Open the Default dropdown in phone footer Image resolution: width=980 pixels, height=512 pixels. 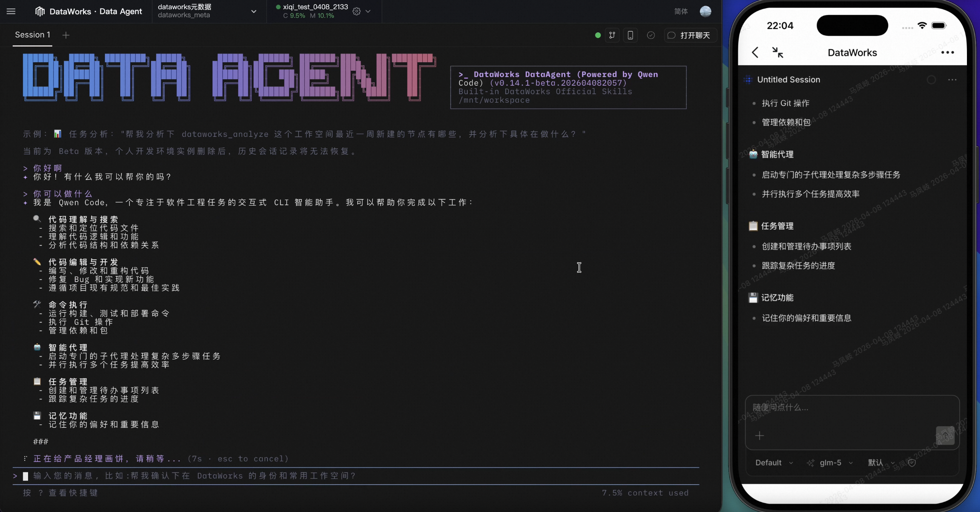pos(774,463)
